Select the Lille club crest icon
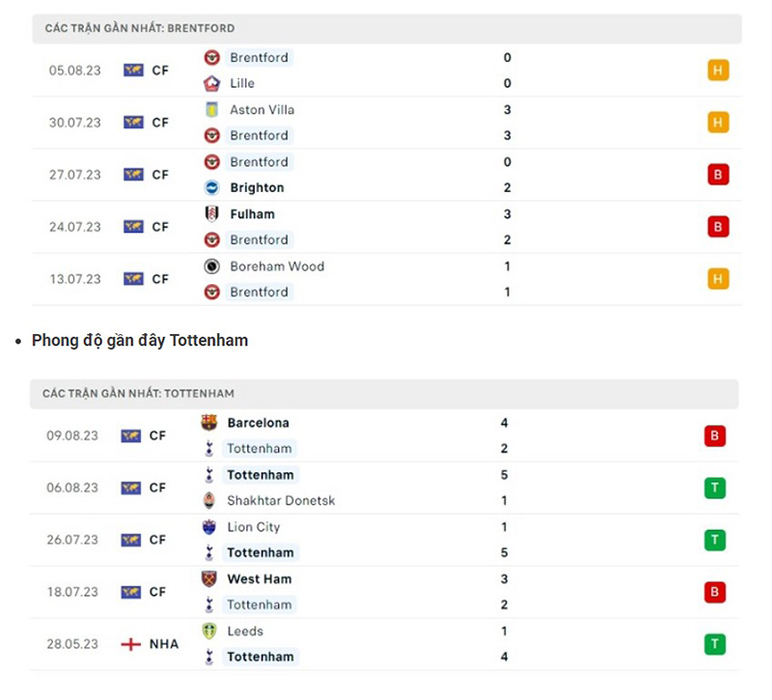772x700 pixels. tap(213, 84)
